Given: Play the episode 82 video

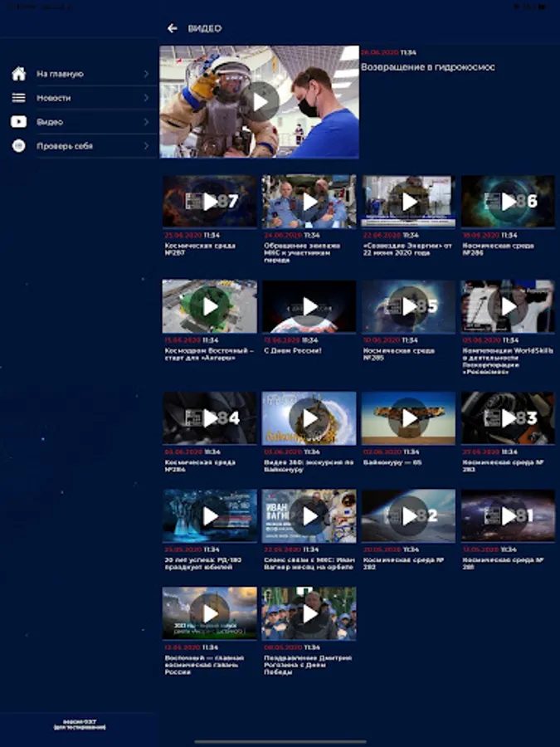Looking at the screenshot, I should 408,516.
